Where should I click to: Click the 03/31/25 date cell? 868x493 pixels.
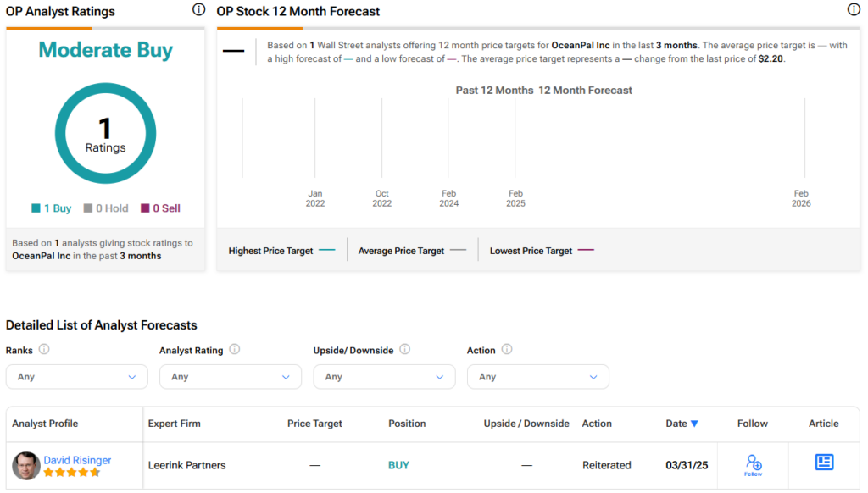coord(687,465)
